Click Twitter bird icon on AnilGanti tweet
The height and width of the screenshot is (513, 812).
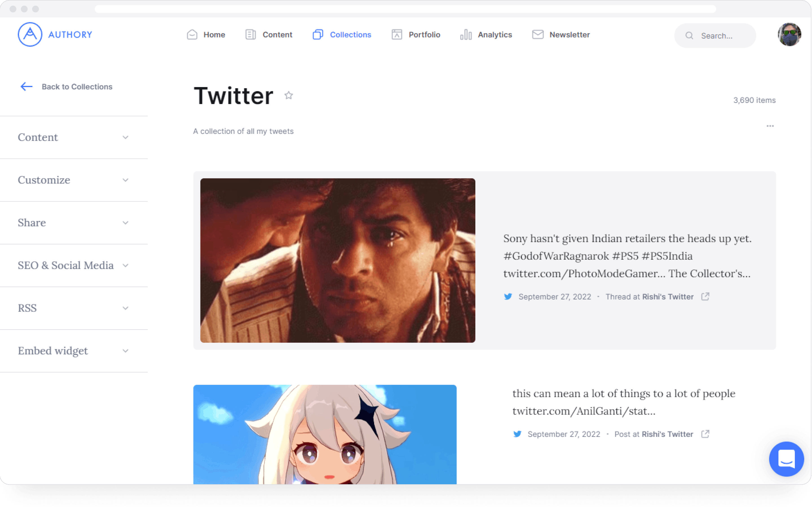pos(517,434)
